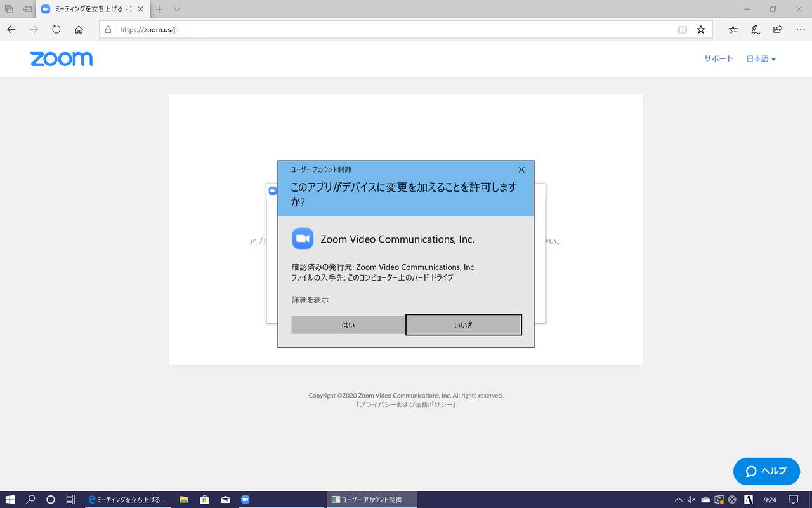
Task: Refresh the page
Action: pos(56,29)
